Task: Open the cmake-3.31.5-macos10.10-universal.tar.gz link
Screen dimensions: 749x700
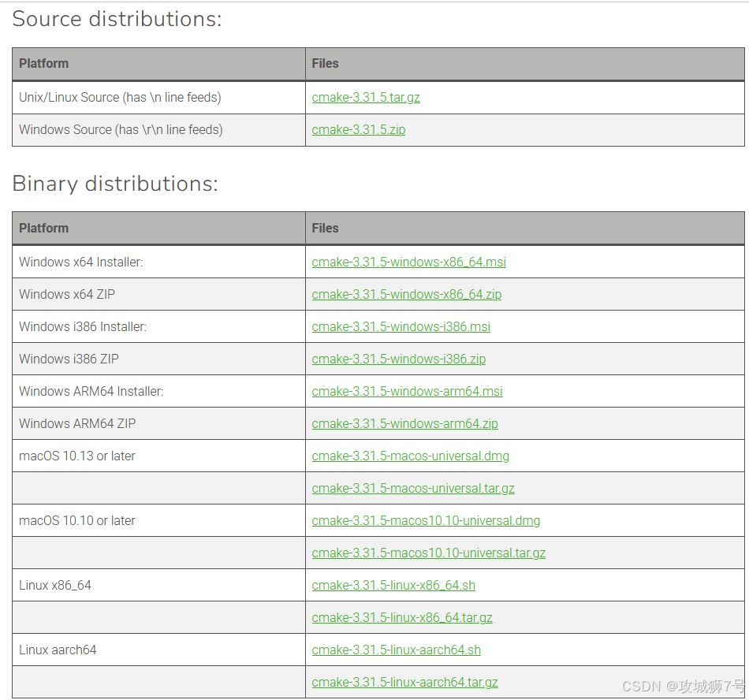Action: [x=428, y=553]
